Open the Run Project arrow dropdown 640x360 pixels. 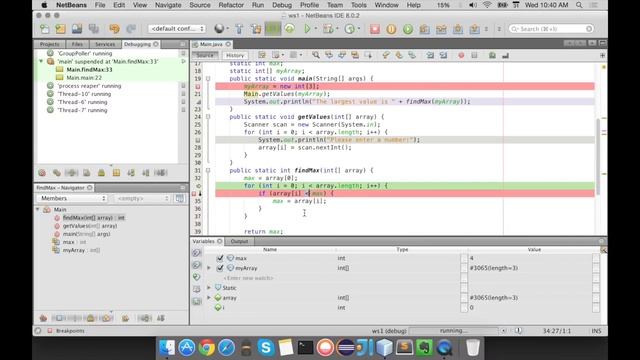pos(316,29)
